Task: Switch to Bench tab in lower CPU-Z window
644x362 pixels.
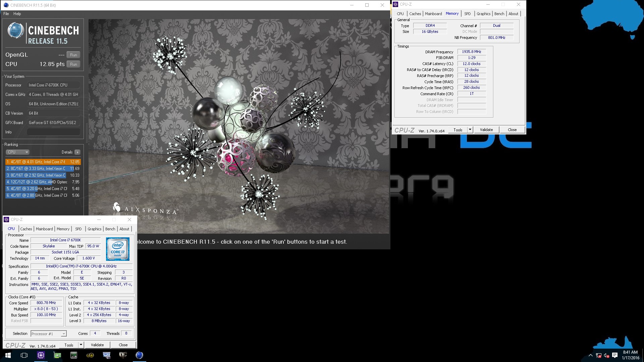Action: coord(110,229)
